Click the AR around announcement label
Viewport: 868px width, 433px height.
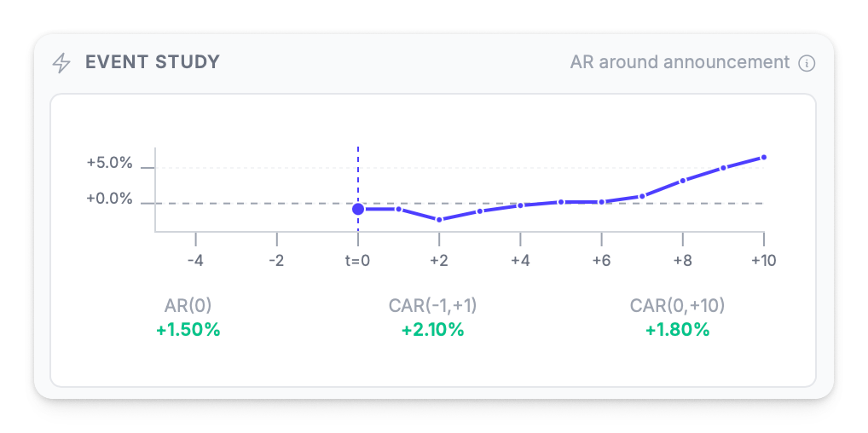click(x=680, y=62)
